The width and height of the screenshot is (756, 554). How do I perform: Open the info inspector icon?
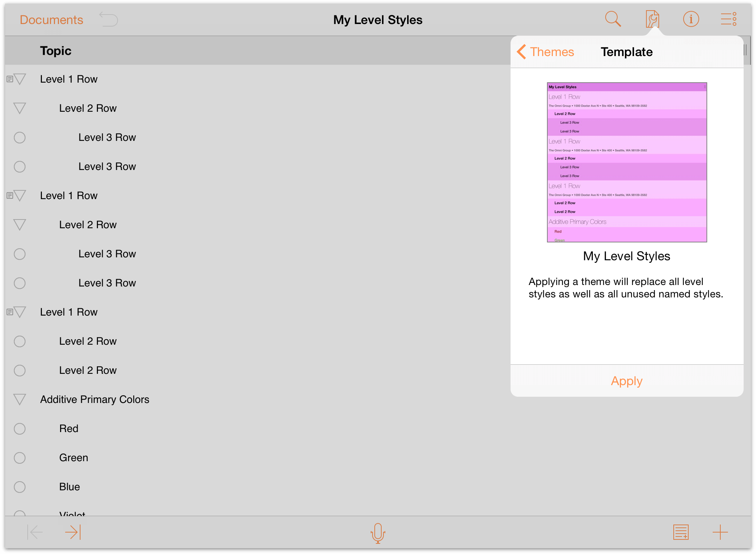(691, 19)
